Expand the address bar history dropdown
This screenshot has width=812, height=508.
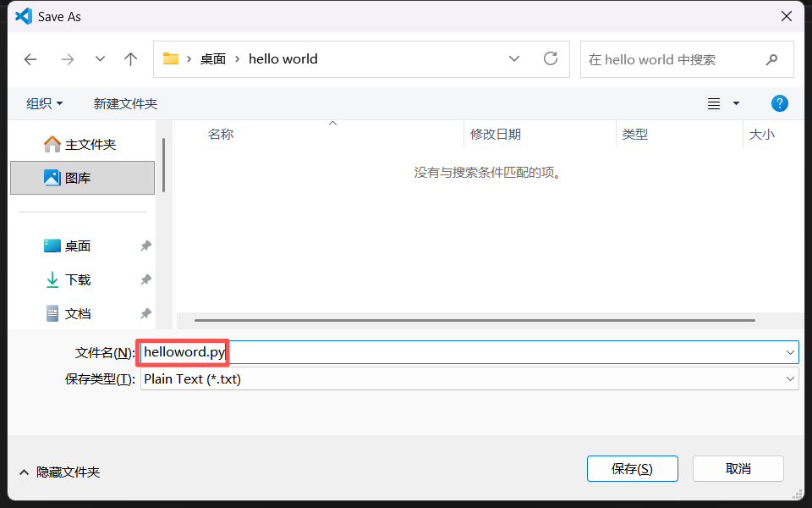(x=514, y=59)
